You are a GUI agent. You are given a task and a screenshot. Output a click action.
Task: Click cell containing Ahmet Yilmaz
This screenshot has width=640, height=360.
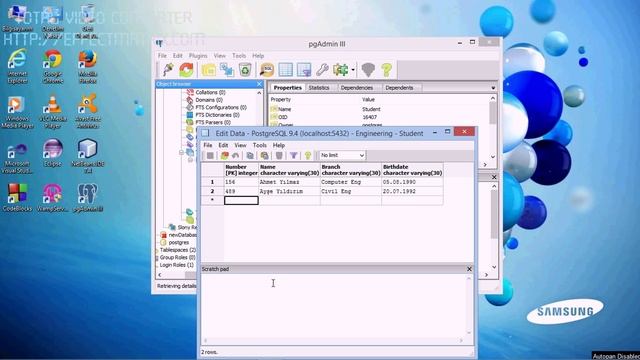pos(289,182)
